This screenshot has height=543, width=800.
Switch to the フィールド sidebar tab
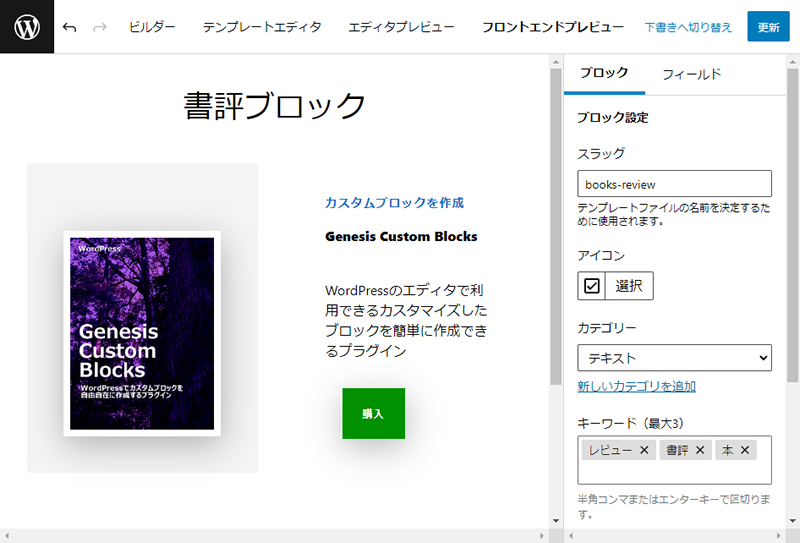pyautogui.click(x=691, y=75)
